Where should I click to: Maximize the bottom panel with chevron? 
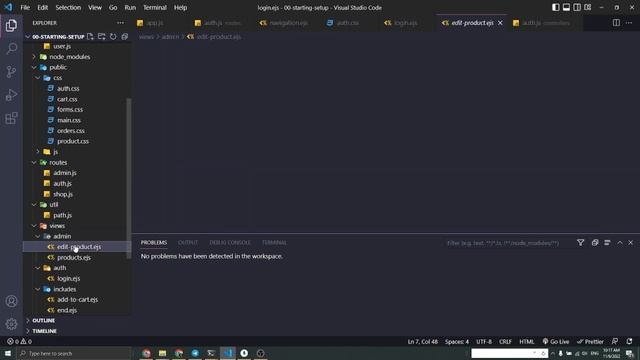(x=620, y=242)
